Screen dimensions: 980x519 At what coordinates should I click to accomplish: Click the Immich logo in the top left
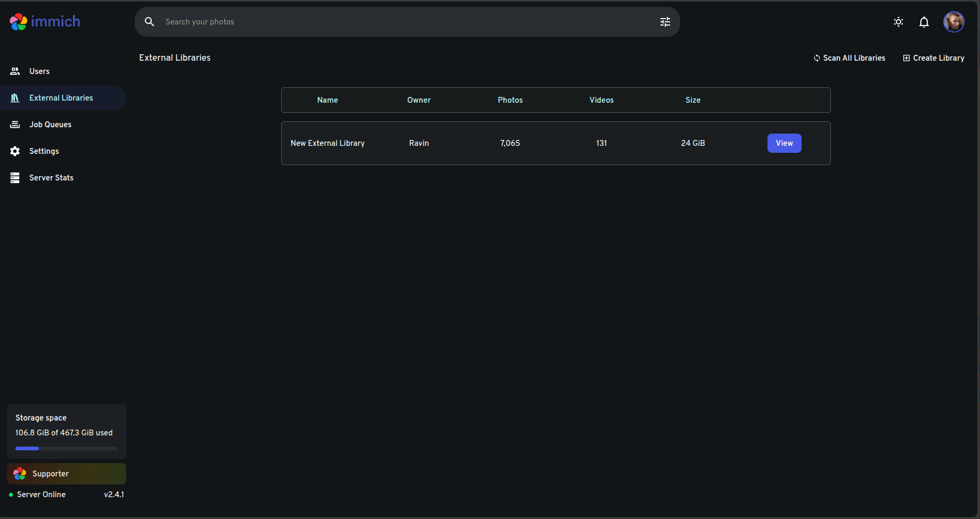[45, 21]
